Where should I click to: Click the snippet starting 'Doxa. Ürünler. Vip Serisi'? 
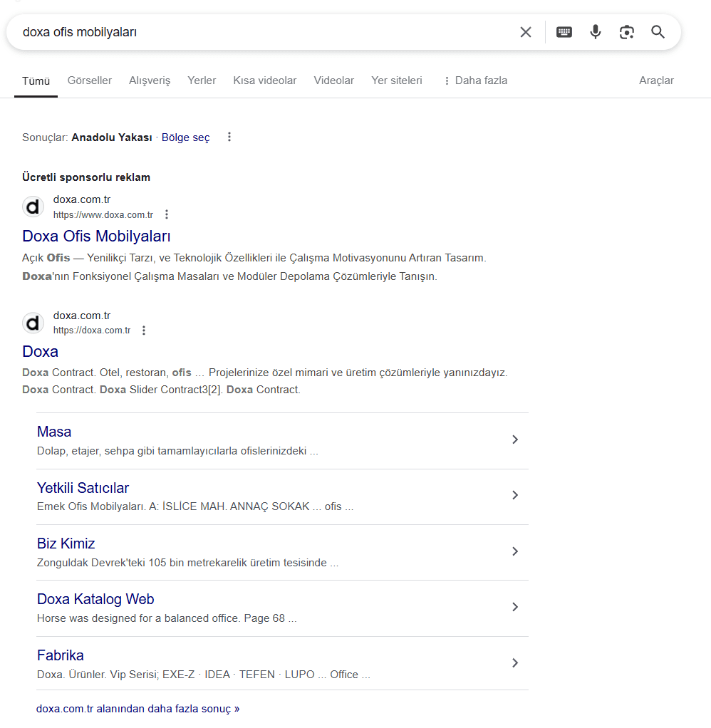pos(204,675)
